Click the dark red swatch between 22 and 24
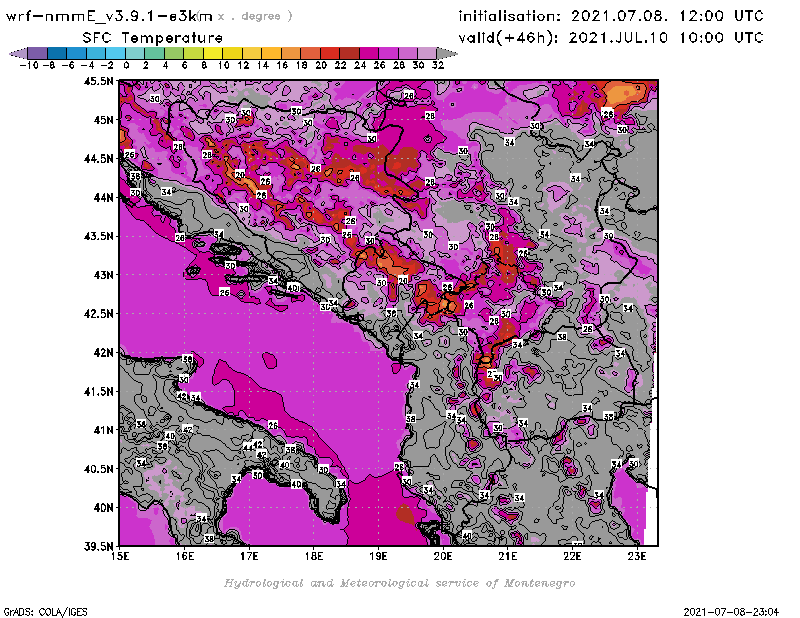The image size is (800, 618). 349,53
